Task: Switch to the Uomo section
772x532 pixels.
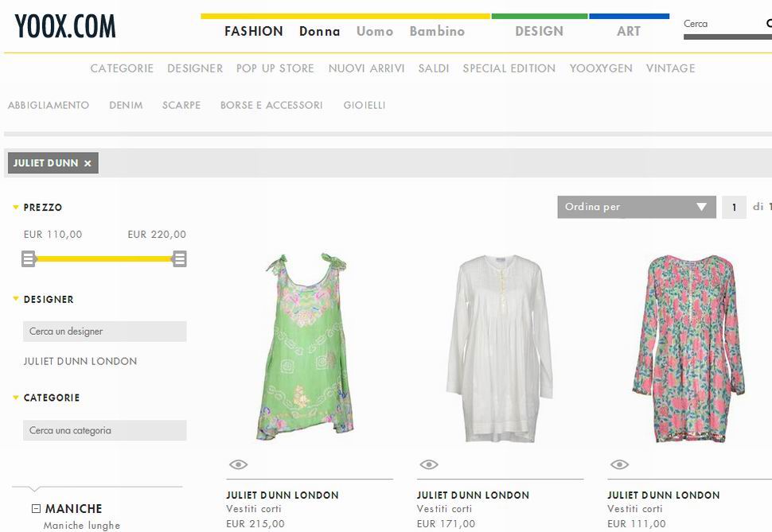Action: click(375, 31)
